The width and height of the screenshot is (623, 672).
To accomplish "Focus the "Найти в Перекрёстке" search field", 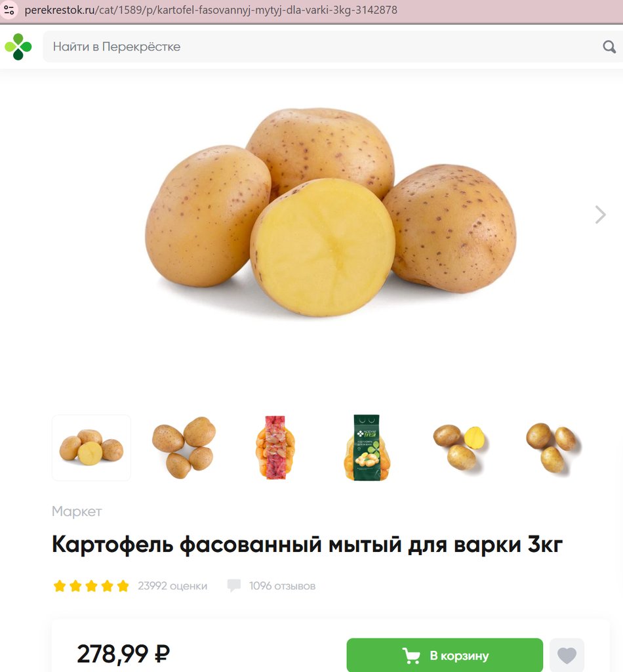I will pos(325,47).
